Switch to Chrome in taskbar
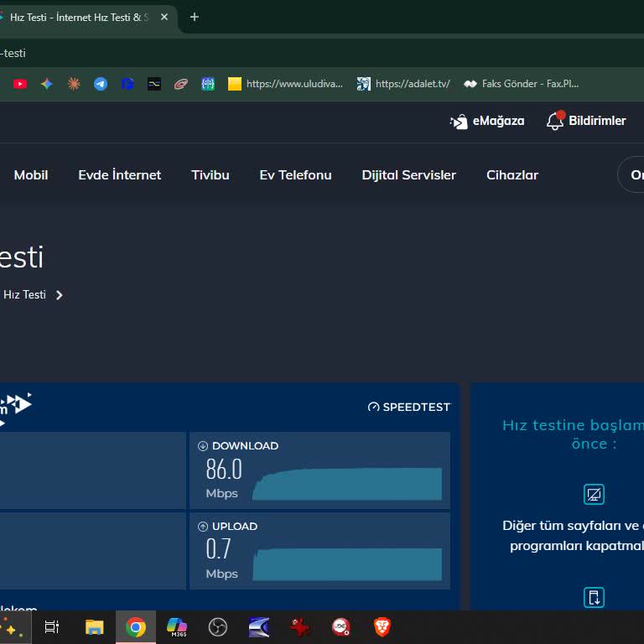The width and height of the screenshot is (644, 644). pyautogui.click(x=136, y=627)
